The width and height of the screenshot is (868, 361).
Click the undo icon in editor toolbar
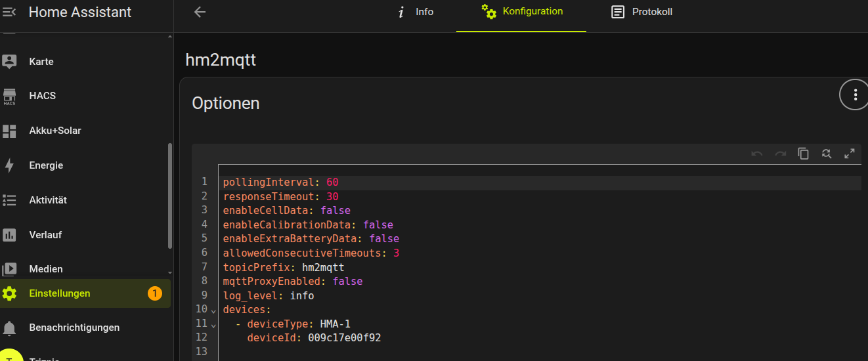pos(757,154)
